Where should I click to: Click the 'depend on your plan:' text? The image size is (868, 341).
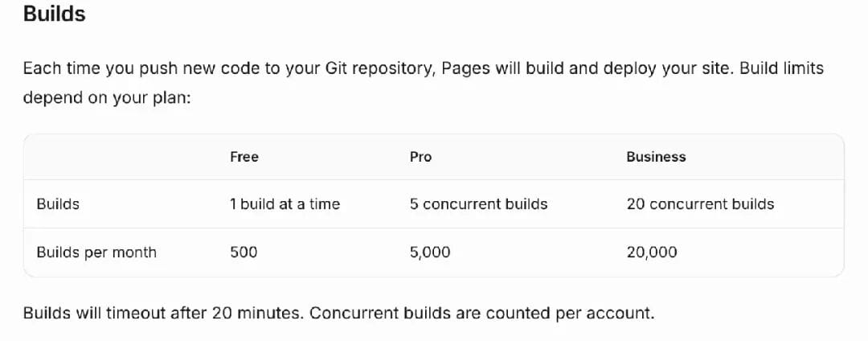pos(107,99)
